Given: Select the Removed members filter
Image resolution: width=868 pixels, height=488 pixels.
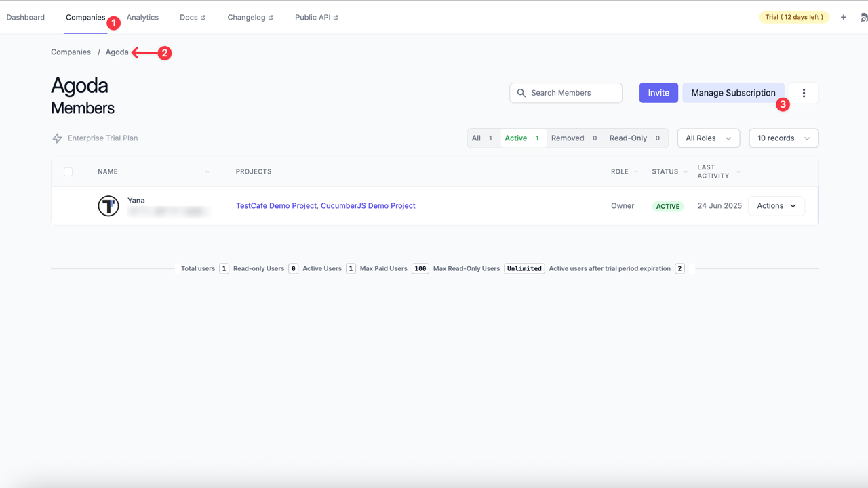Looking at the screenshot, I should click(x=568, y=138).
